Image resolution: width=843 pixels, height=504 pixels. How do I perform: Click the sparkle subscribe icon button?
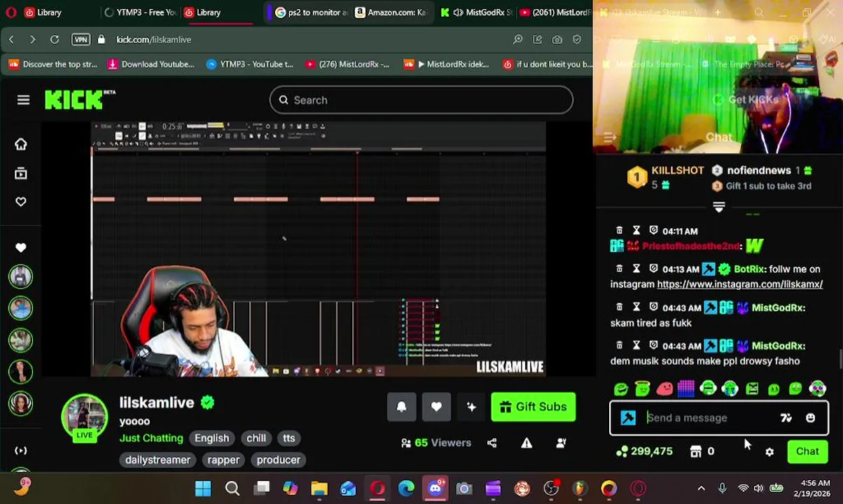tap(471, 407)
